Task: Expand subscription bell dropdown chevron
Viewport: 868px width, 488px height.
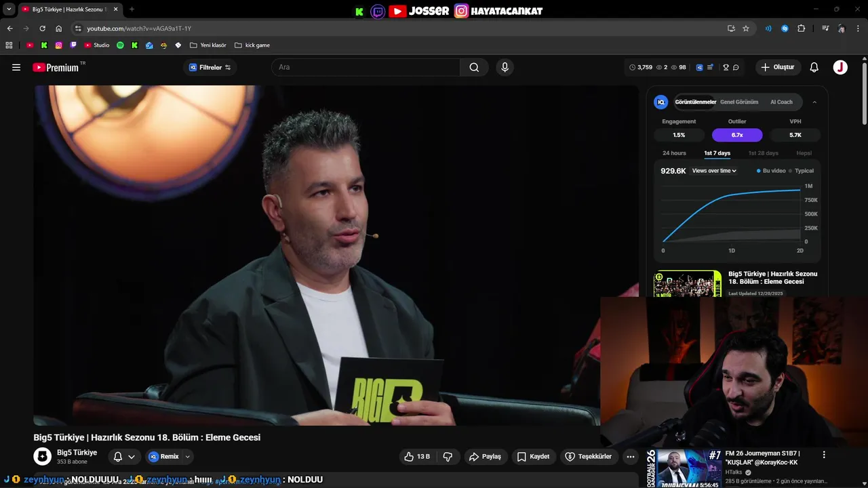Action: 132,457
